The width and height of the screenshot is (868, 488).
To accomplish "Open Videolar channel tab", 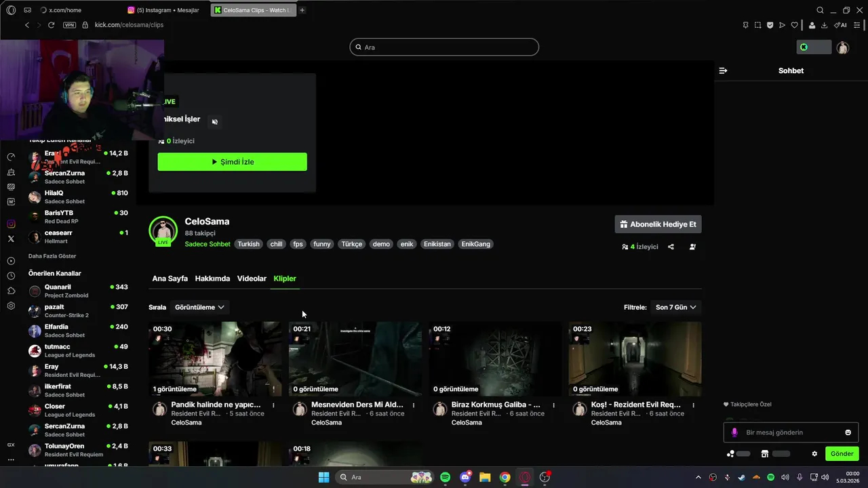I will click(x=252, y=279).
